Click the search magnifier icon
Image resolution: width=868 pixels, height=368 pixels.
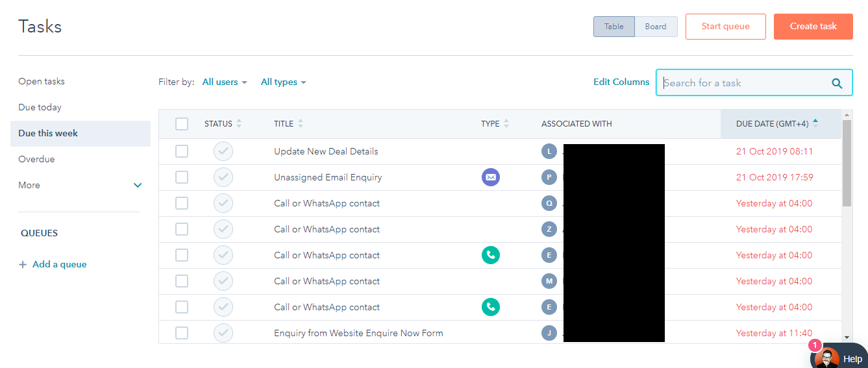837,83
